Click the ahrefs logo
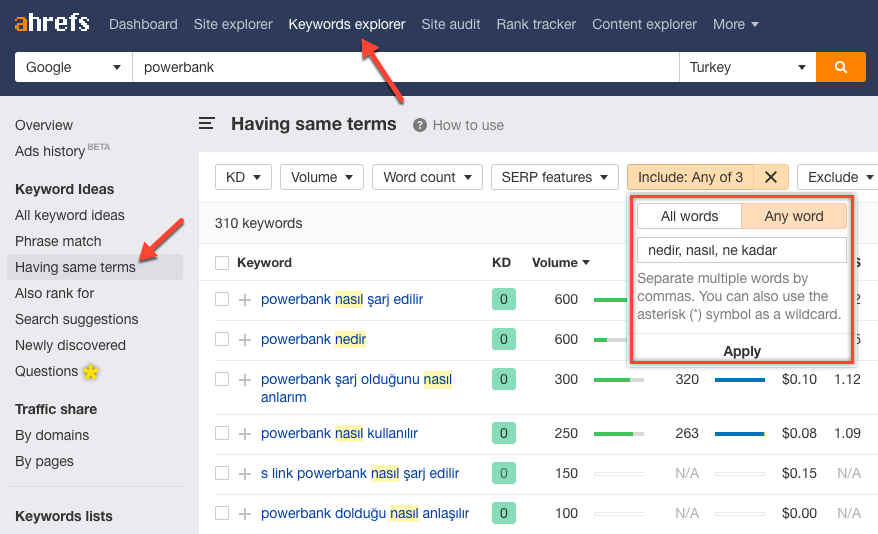The height and width of the screenshot is (534, 878). (x=52, y=23)
